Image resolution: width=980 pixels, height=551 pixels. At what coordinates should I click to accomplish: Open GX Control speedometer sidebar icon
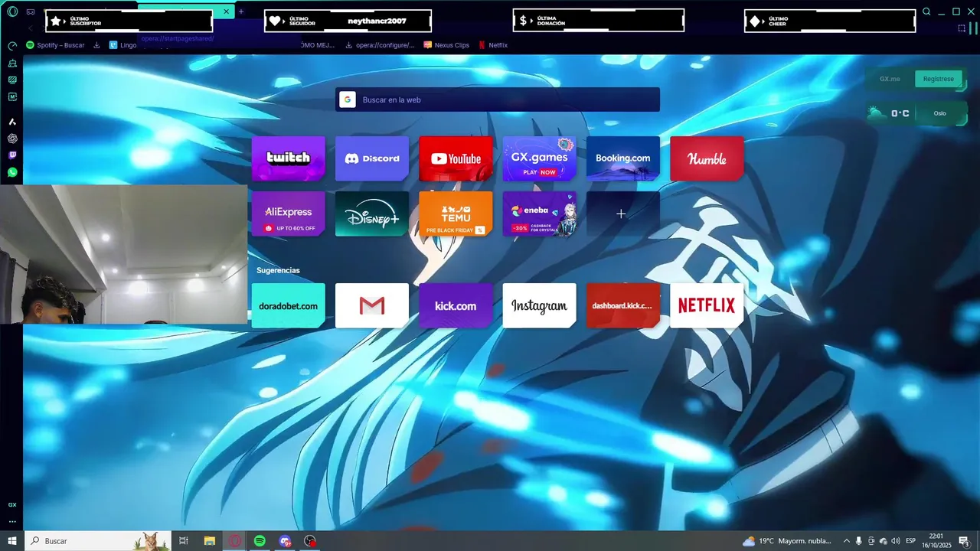tap(12, 46)
